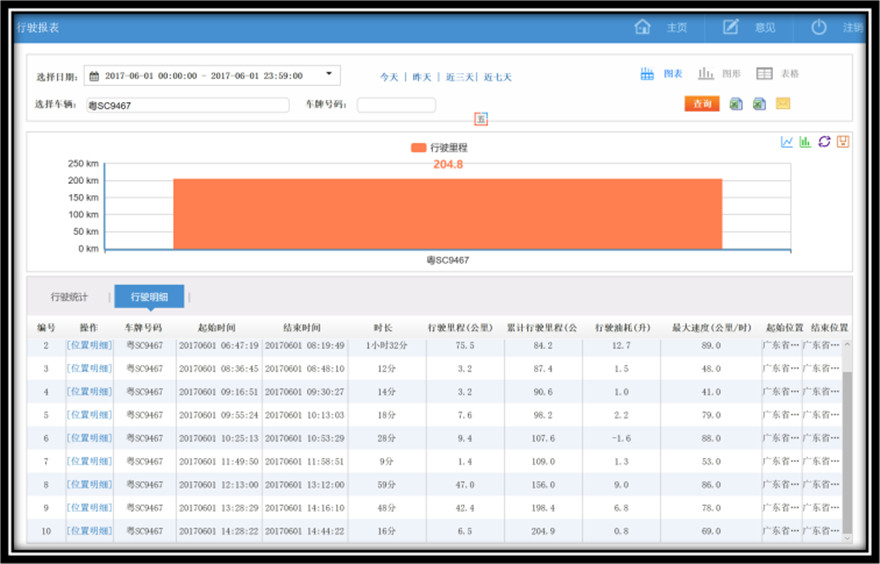
Task: Open the date range dropdown arrow
Action: (x=329, y=74)
